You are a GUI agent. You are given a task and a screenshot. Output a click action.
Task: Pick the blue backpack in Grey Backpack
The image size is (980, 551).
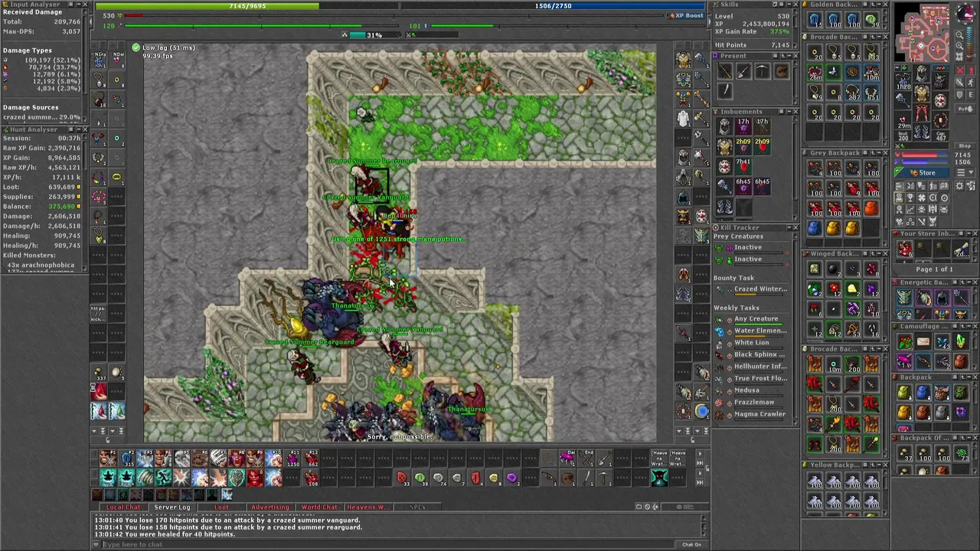[x=815, y=227]
